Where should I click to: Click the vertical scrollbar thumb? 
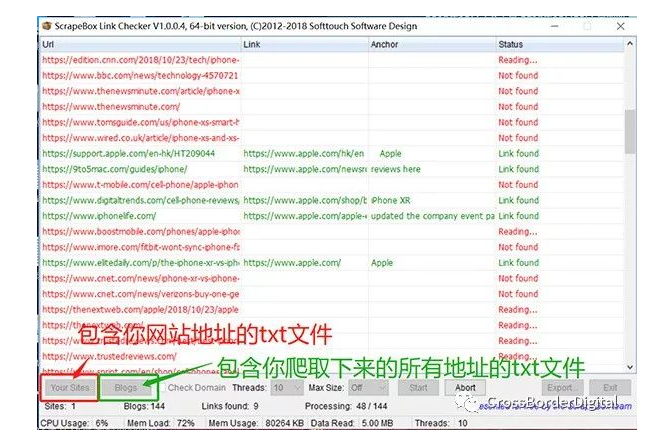click(x=630, y=131)
